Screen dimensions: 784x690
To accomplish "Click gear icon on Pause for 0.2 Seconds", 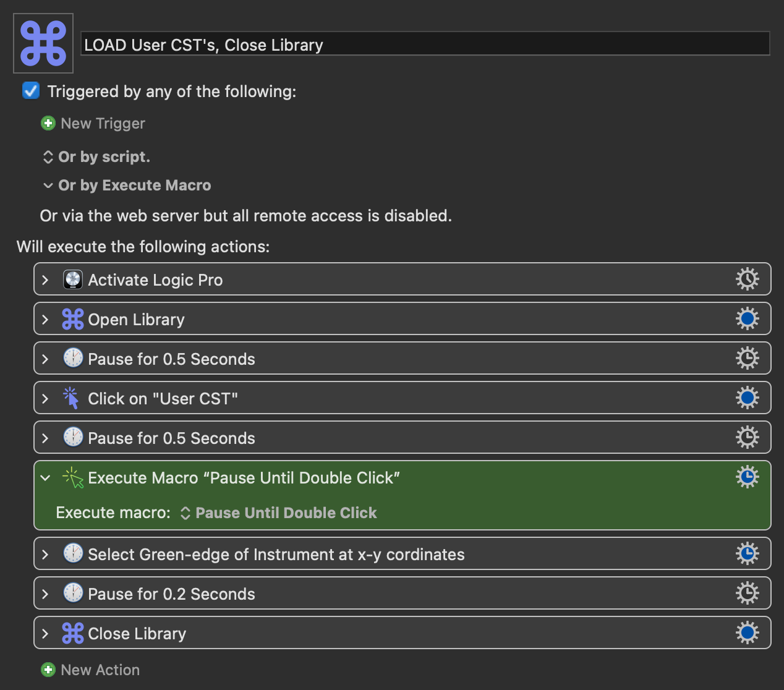I will [x=747, y=594].
